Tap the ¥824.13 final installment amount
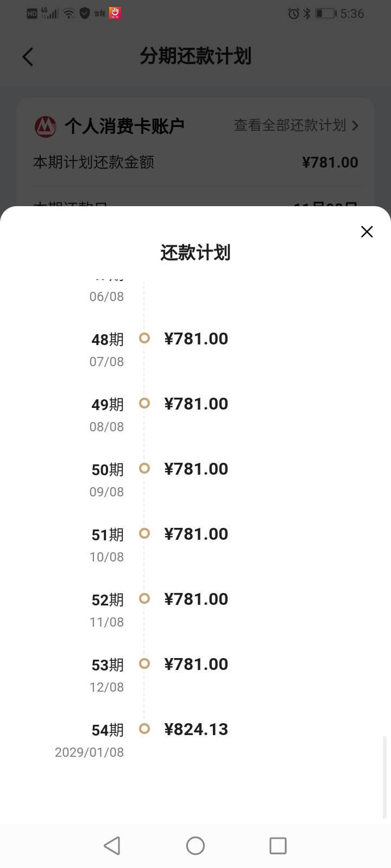Viewport: 391px width, 868px height. tap(196, 730)
